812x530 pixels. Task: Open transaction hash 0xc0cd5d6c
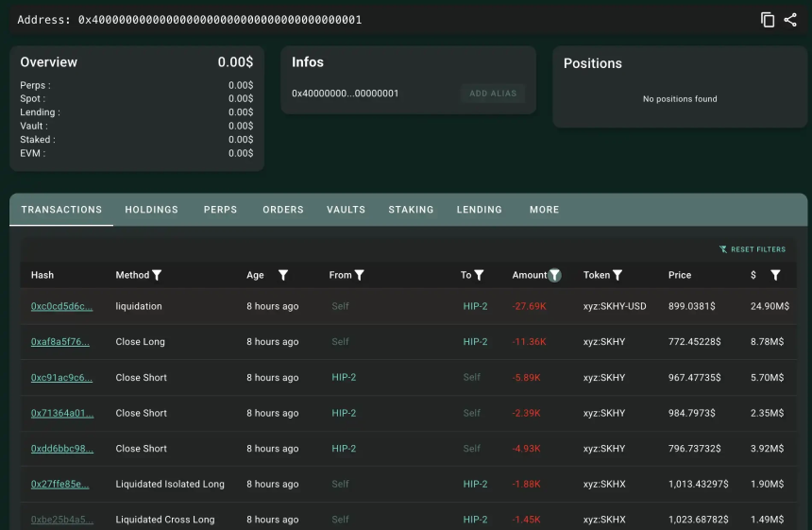[61, 306]
